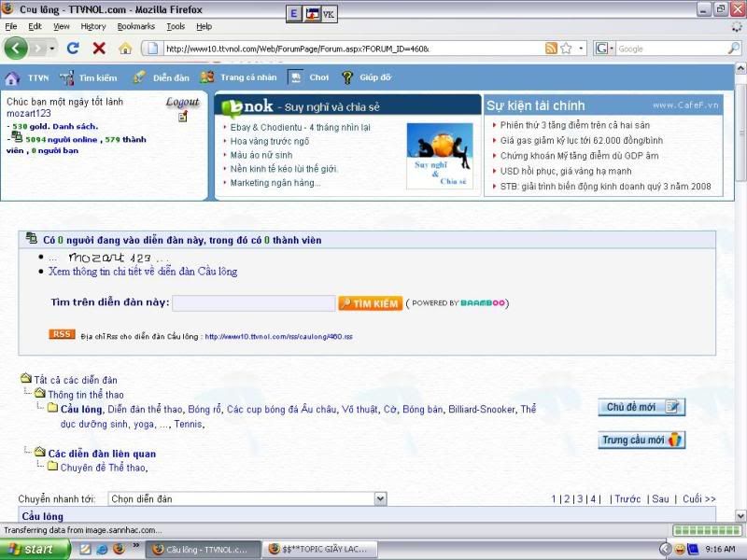The image size is (747, 560).
Task: Click the Chủ đề mới button
Action: 641,407
